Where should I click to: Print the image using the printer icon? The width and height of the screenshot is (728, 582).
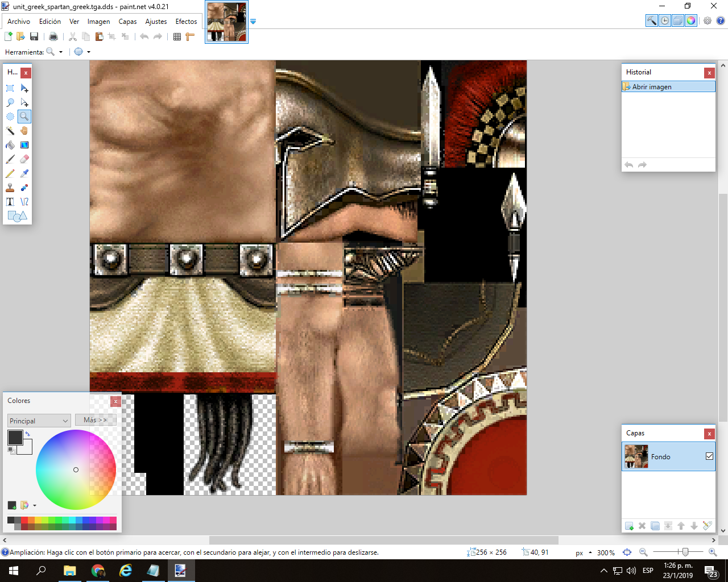point(53,36)
